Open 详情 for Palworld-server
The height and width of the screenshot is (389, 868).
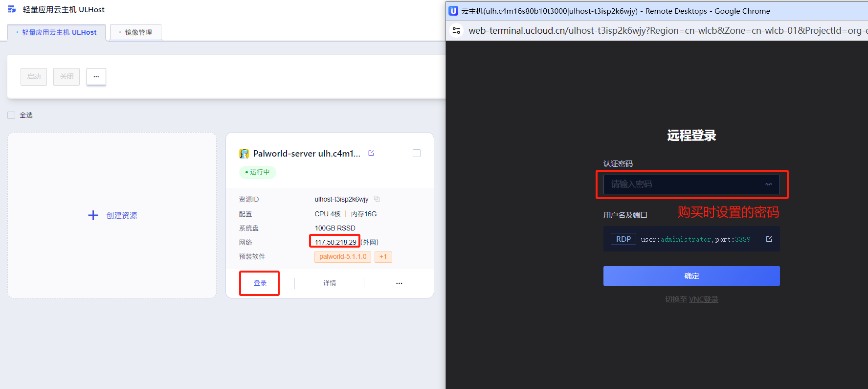pos(330,283)
